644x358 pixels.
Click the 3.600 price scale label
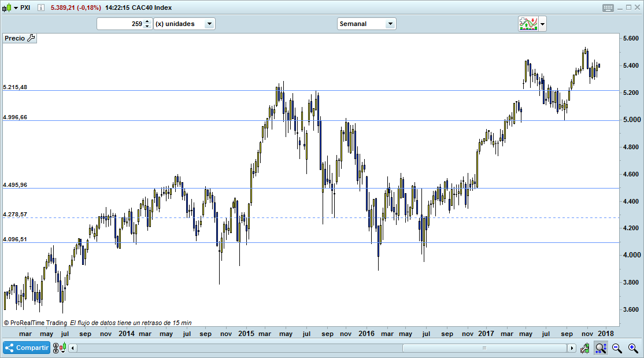point(631,309)
